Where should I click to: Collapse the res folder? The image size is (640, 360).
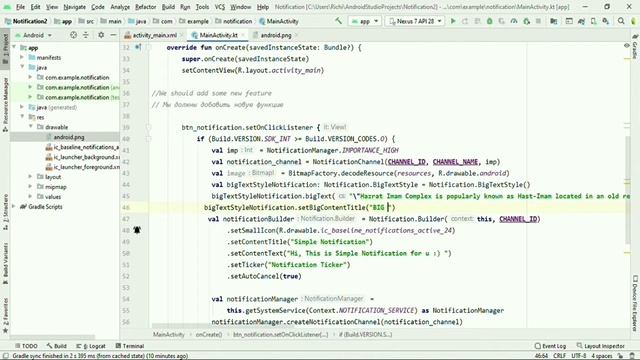point(22,117)
